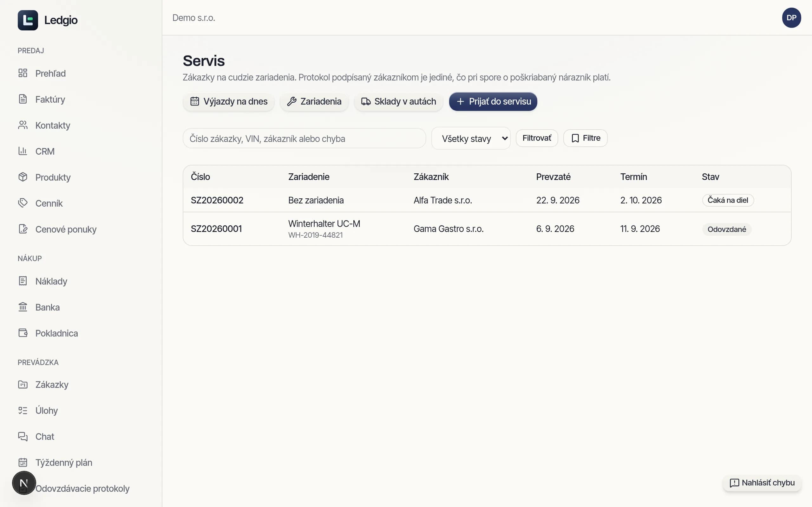This screenshot has height=507, width=812.
Task: Open Kontakty people icon
Action: 23,125
